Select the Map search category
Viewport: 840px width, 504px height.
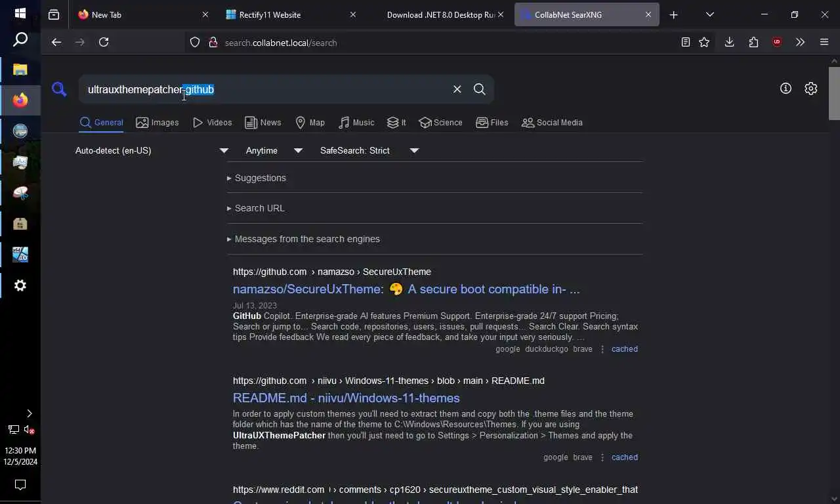click(310, 122)
